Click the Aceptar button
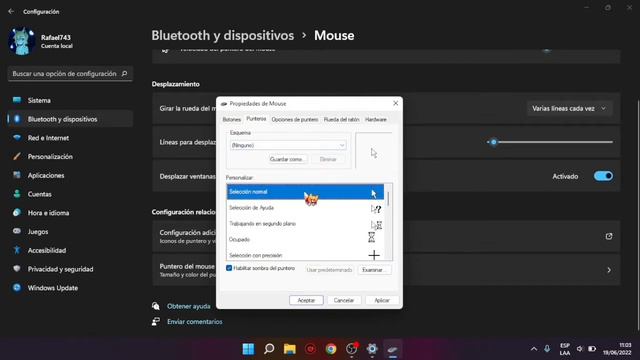Image resolution: width=640 pixels, height=360 pixels. [306, 300]
